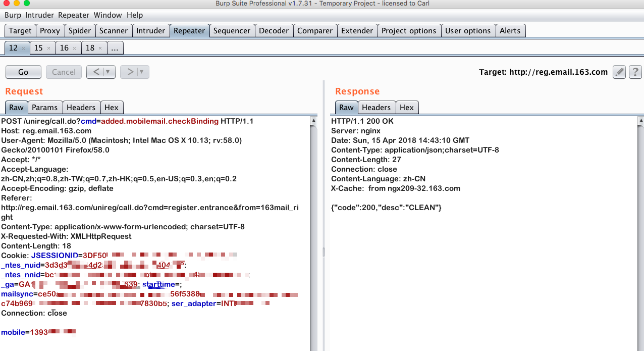The image size is (644, 351).
Task: Show the request Params view
Action: [x=45, y=108]
